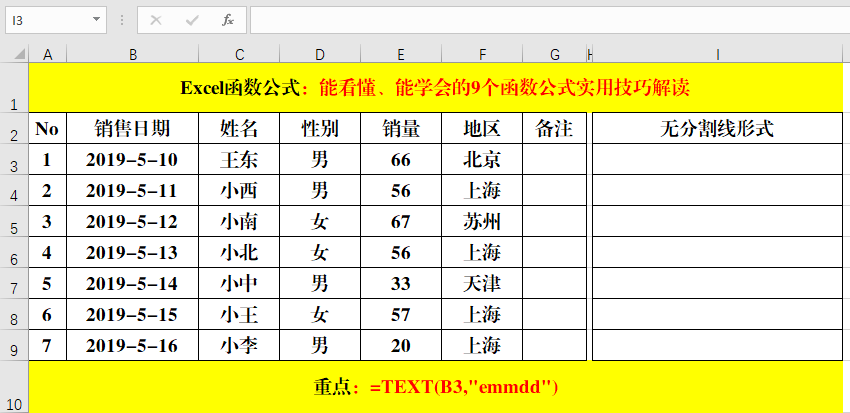
Task: Select row 10 header
Action: coord(14,386)
